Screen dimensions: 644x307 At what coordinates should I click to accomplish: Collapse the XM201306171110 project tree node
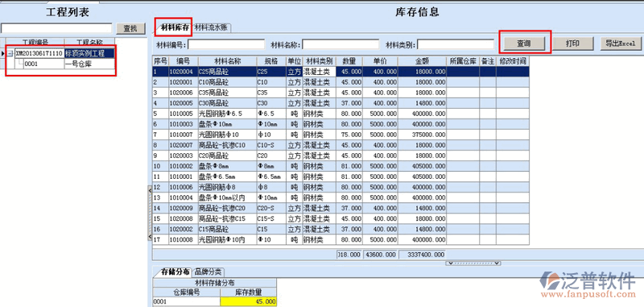click(x=10, y=54)
